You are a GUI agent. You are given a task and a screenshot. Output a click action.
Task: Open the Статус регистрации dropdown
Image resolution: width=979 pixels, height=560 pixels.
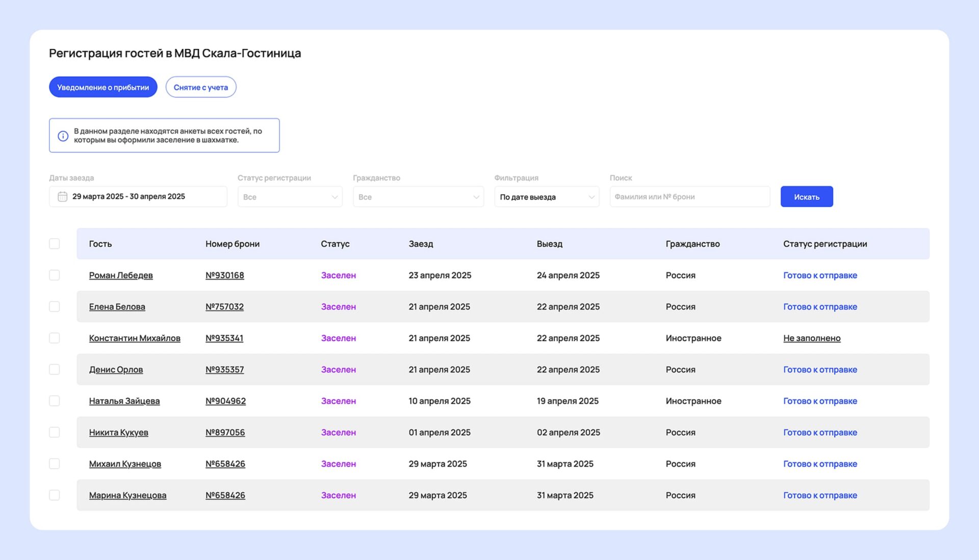(290, 197)
